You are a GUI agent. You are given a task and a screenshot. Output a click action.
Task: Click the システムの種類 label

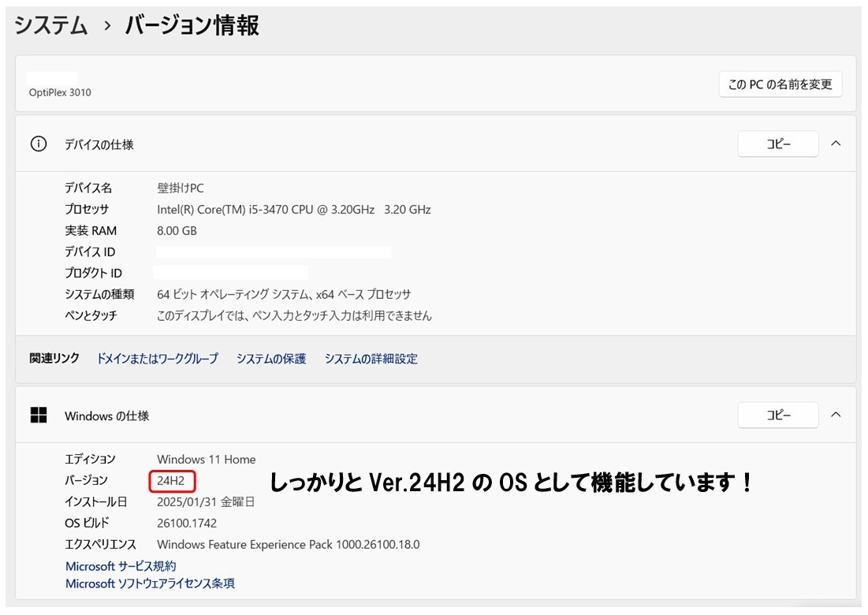pyautogui.click(x=99, y=295)
